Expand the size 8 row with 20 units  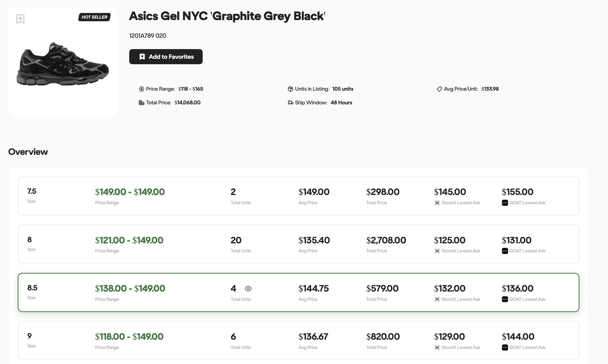coord(298,244)
